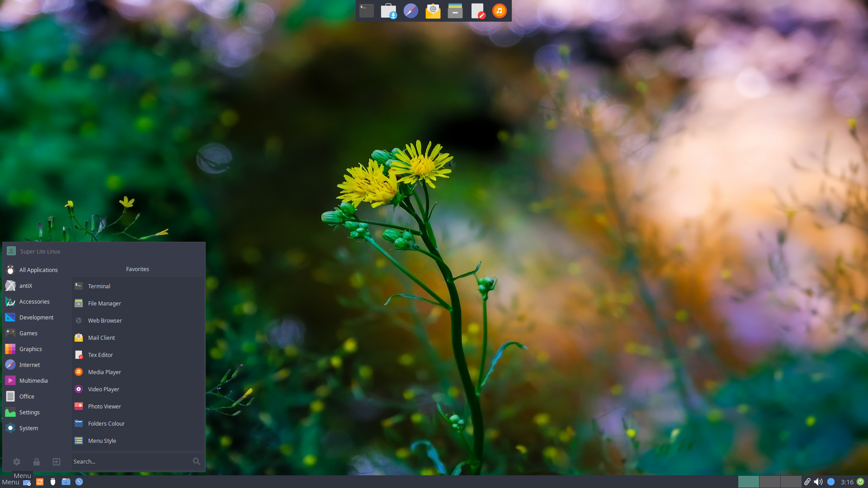Image resolution: width=868 pixels, height=488 pixels.
Task: Open the Games category
Action: 37,333
